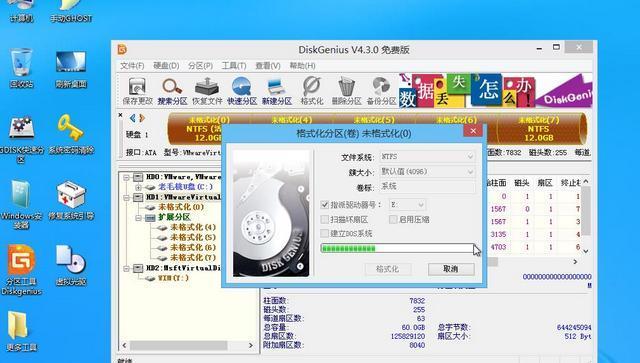Open the 计算机 desktop icon
The height and width of the screenshot is (363, 640).
tap(21, 11)
